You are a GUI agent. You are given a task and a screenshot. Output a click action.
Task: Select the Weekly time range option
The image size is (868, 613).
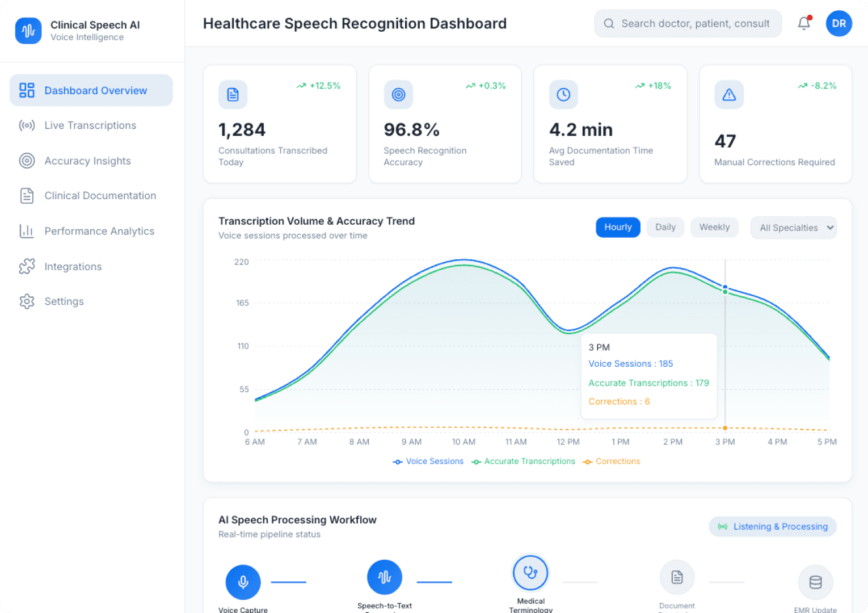[714, 227]
